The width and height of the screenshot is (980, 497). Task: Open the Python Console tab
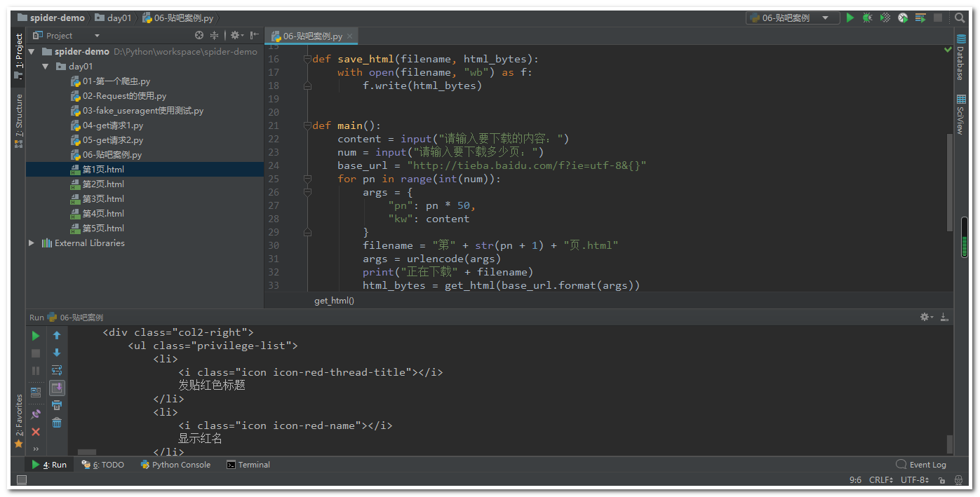click(175, 465)
